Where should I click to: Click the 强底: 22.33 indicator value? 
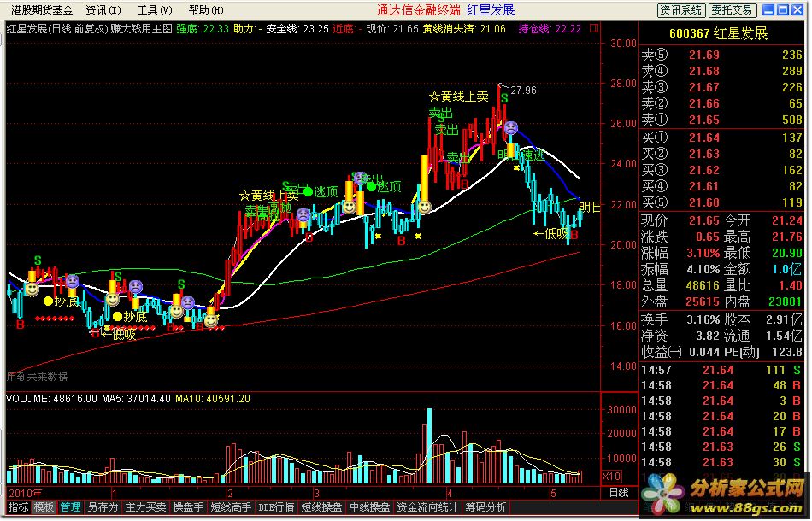[x=203, y=28]
